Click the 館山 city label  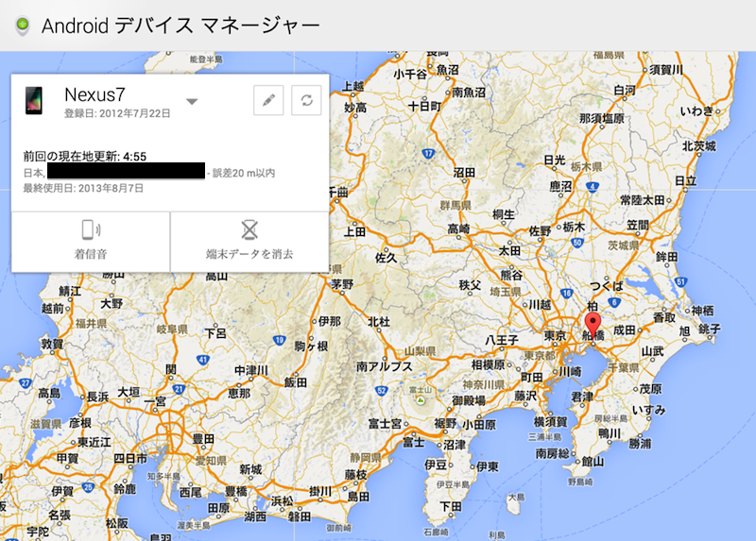[593, 462]
